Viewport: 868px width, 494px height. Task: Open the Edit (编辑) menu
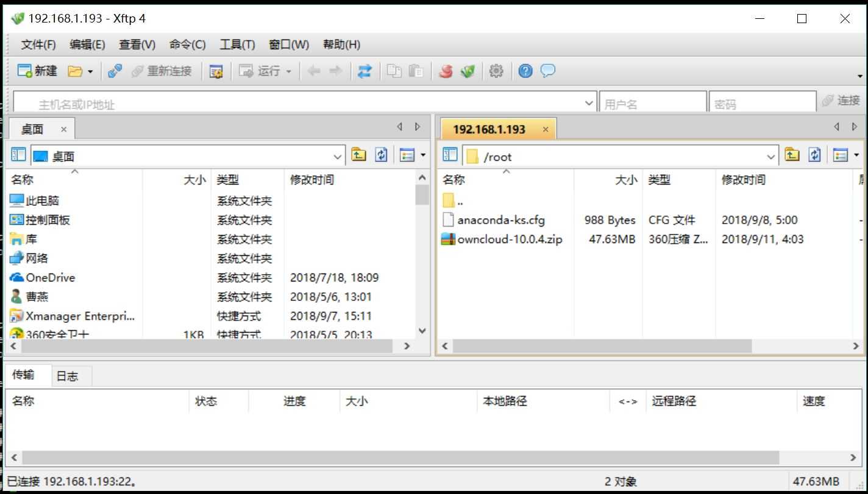pos(87,44)
